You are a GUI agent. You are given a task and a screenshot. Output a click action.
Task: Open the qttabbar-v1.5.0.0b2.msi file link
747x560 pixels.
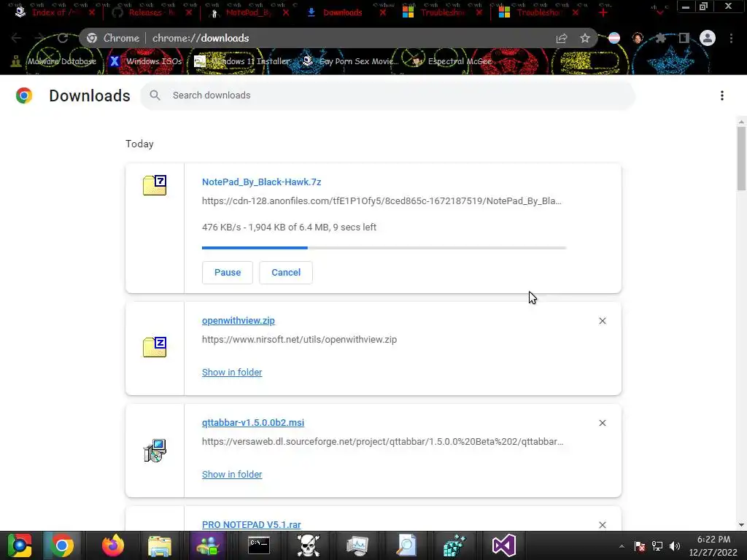tap(253, 422)
